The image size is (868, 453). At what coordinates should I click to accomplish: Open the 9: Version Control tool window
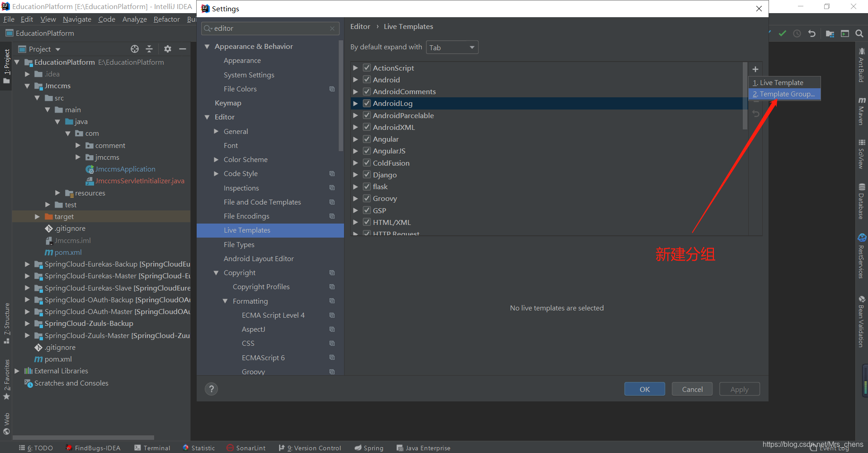point(310,448)
